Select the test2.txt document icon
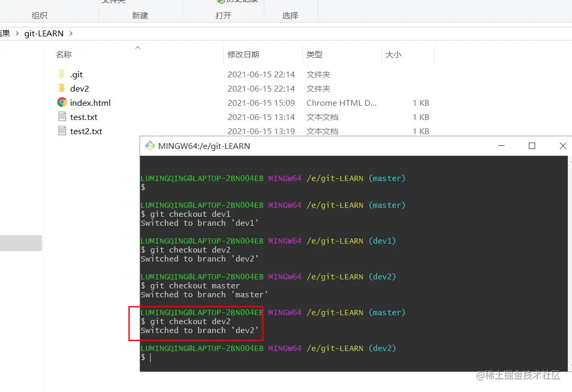Image resolution: width=572 pixels, height=392 pixels. coord(62,131)
